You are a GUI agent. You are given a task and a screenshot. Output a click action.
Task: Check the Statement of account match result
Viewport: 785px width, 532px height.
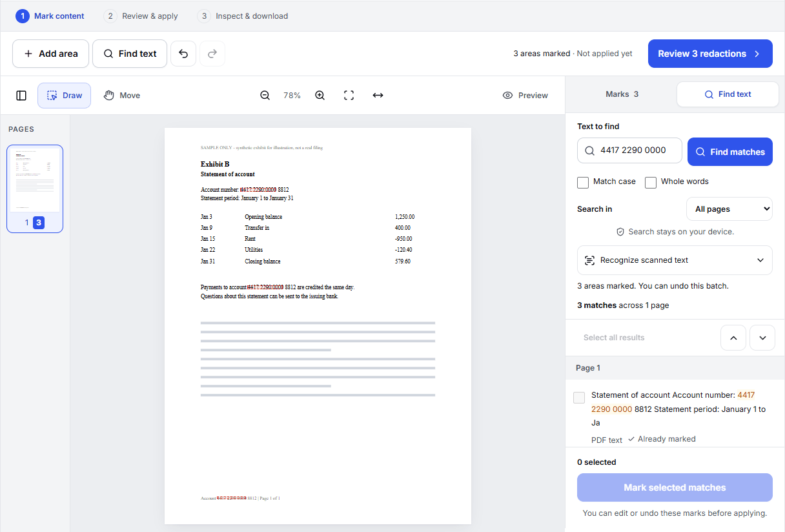(x=579, y=398)
